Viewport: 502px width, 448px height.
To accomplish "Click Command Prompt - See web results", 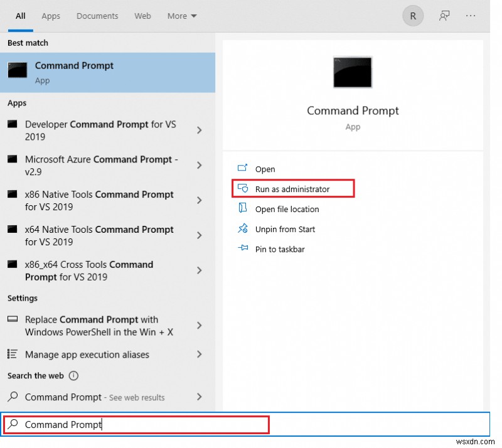I will (94, 397).
